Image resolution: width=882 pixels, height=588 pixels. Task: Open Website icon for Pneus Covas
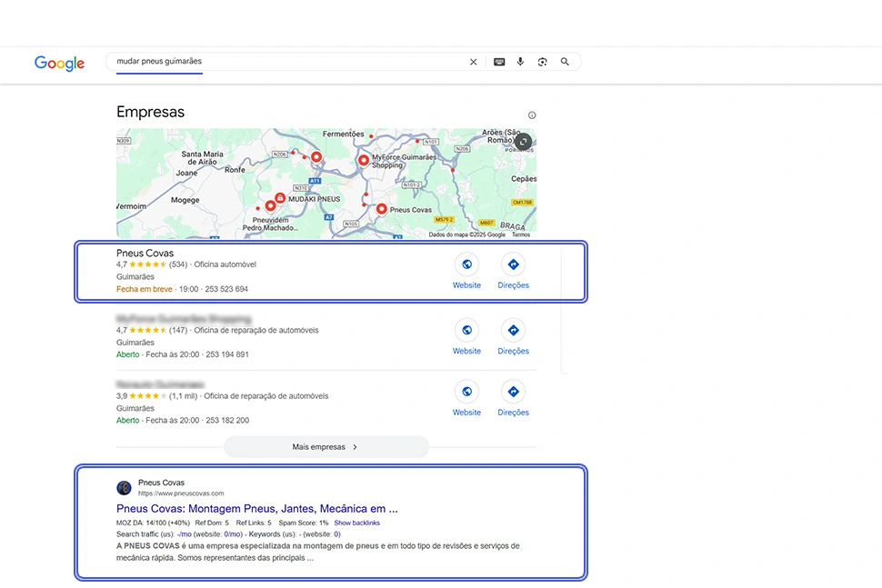(x=466, y=264)
